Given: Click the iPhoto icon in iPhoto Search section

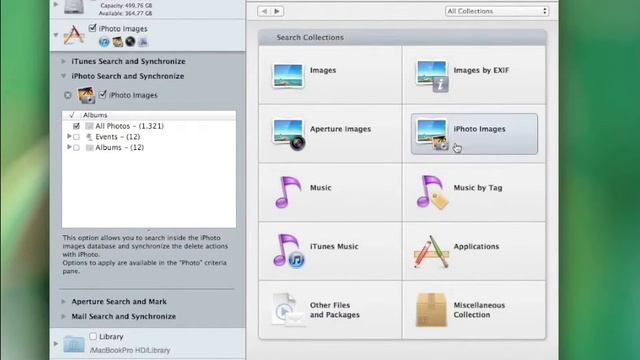Looking at the screenshot, I should pyautogui.click(x=87, y=95).
